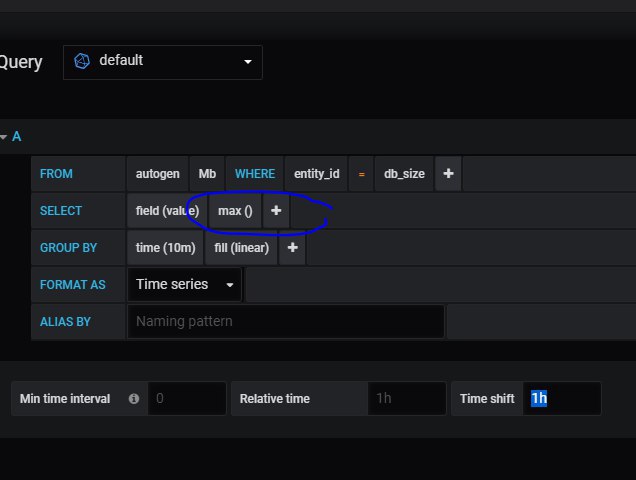Click the WHERE keyword segment
The image size is (636, 480).
pyautogui.click(x=255, y=174)
